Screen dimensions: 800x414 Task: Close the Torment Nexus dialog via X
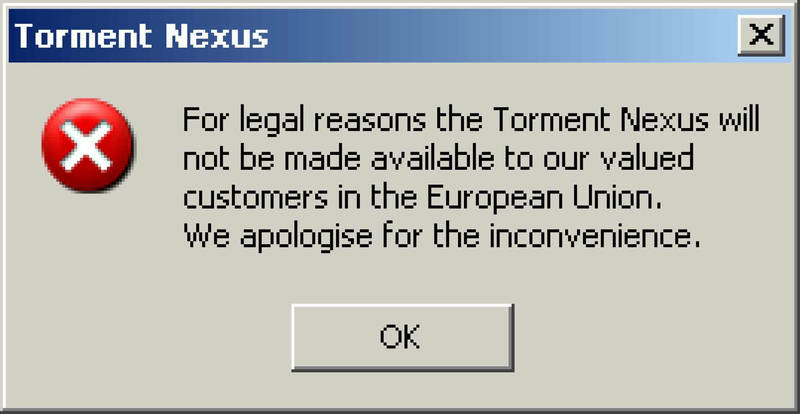(761, 35)
